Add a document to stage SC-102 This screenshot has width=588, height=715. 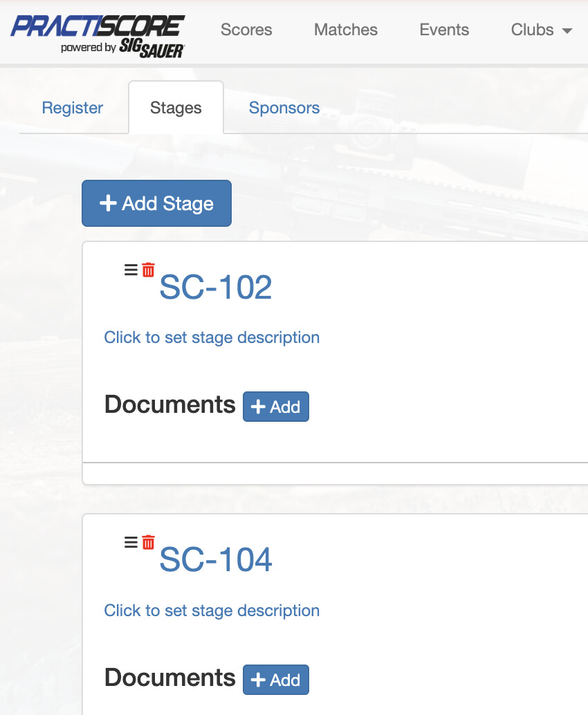[275, 407]
